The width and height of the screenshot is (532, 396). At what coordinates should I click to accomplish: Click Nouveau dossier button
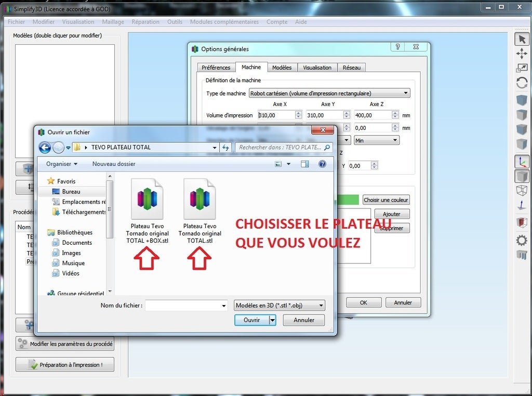click(114, 164)
